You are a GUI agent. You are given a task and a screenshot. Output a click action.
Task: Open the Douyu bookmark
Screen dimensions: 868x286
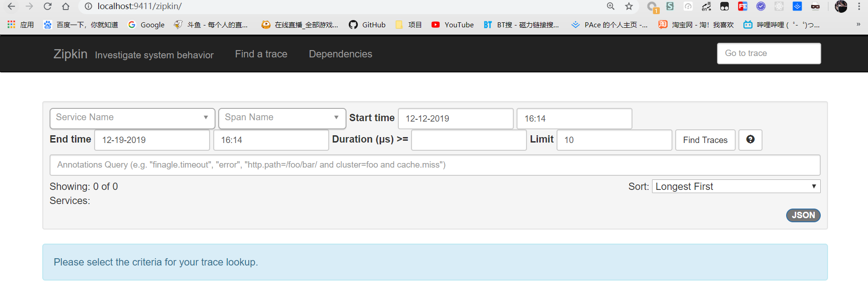[x=211, y=25]
